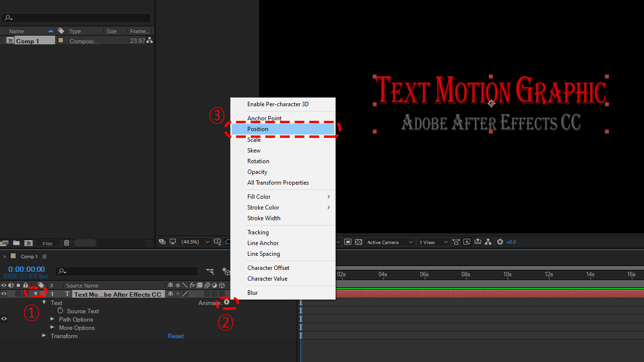Viewport: 644px width, 362px height.
Task: Hide the text layer with its eye toggle
Action: pos(3,294)
